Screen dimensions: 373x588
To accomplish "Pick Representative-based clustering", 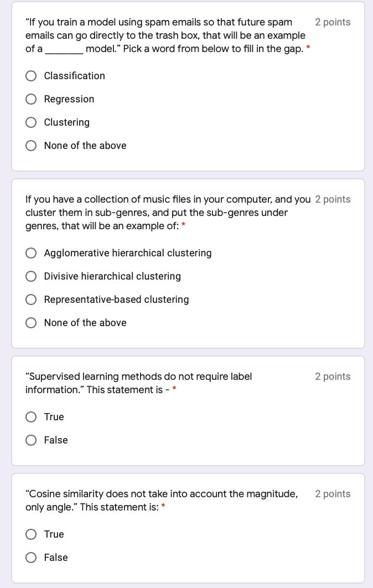I will click(32, 300).
